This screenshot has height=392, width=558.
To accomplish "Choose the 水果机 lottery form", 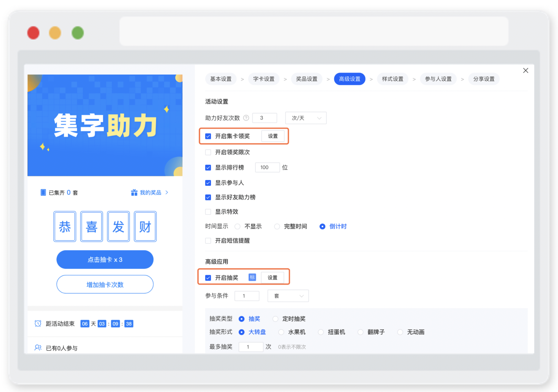I will click(x=281, y=332).
